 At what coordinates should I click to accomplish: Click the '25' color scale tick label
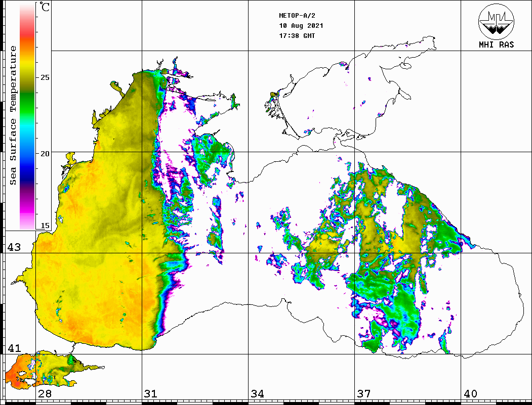click(45, 77)
